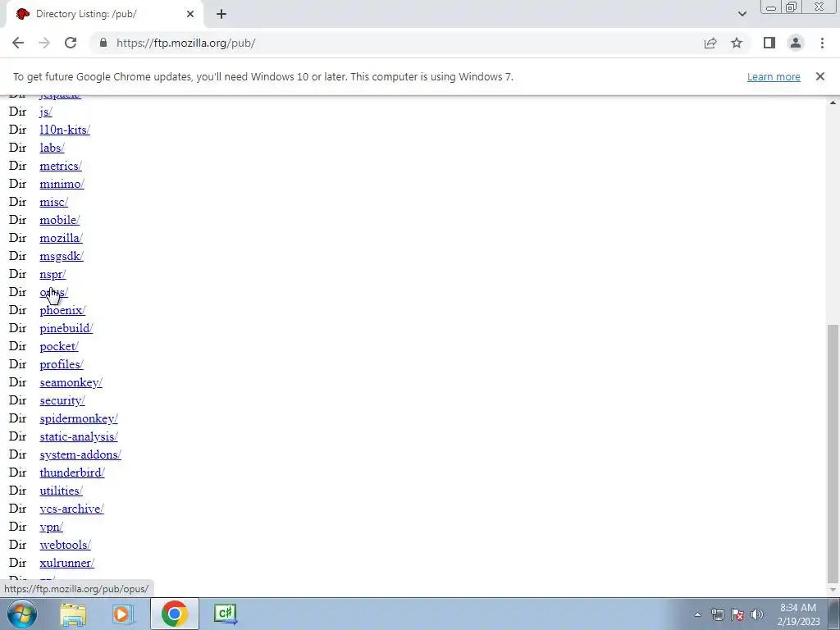The width and height of the screenshot is (840, 630).
Task: Open the labs/ directory link
Action: pos(52,148)
